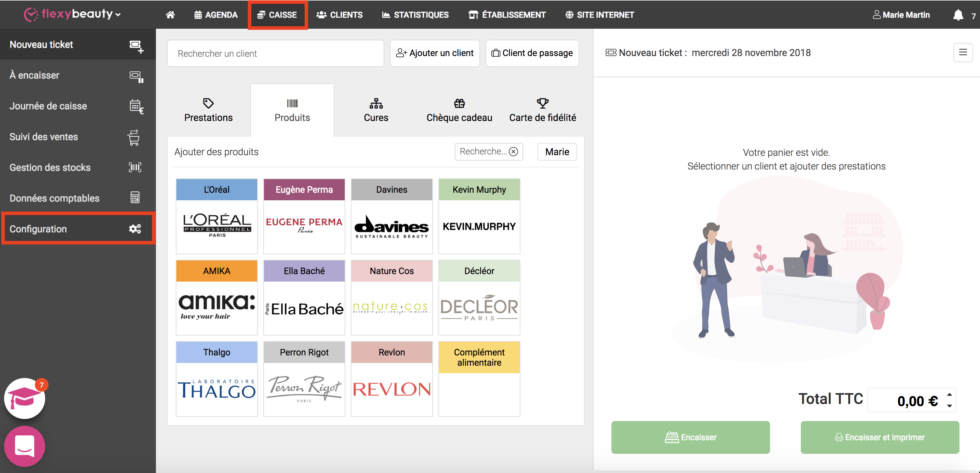Select the Davines brand tile
Screen dimensions: 980x473
[x=392, y=216]
